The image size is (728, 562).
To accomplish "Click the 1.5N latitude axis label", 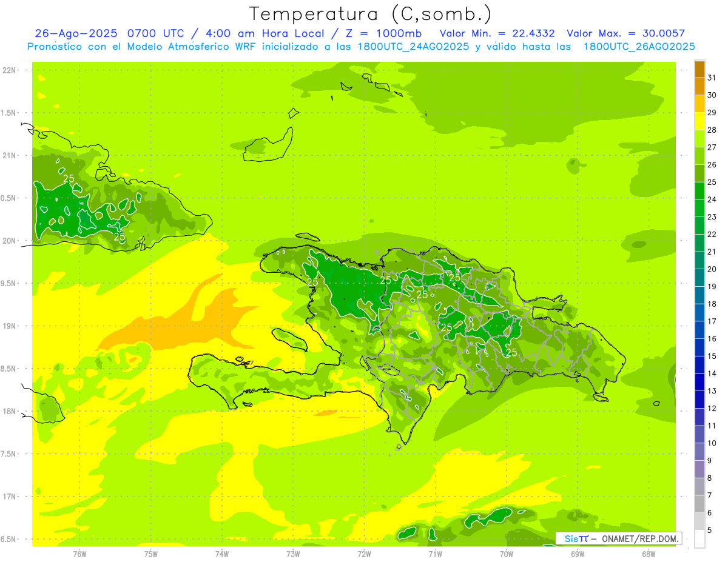I will [x=10, y=113].
